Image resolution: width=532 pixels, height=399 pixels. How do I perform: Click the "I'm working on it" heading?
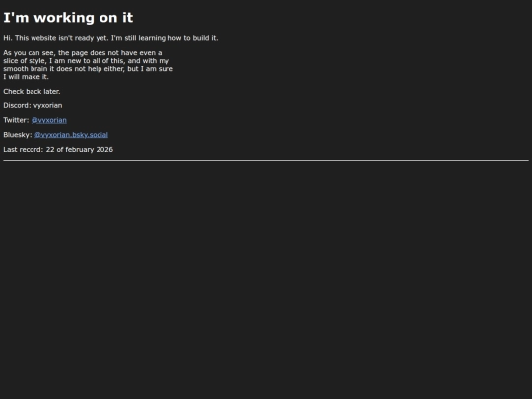tap(68, 18)
